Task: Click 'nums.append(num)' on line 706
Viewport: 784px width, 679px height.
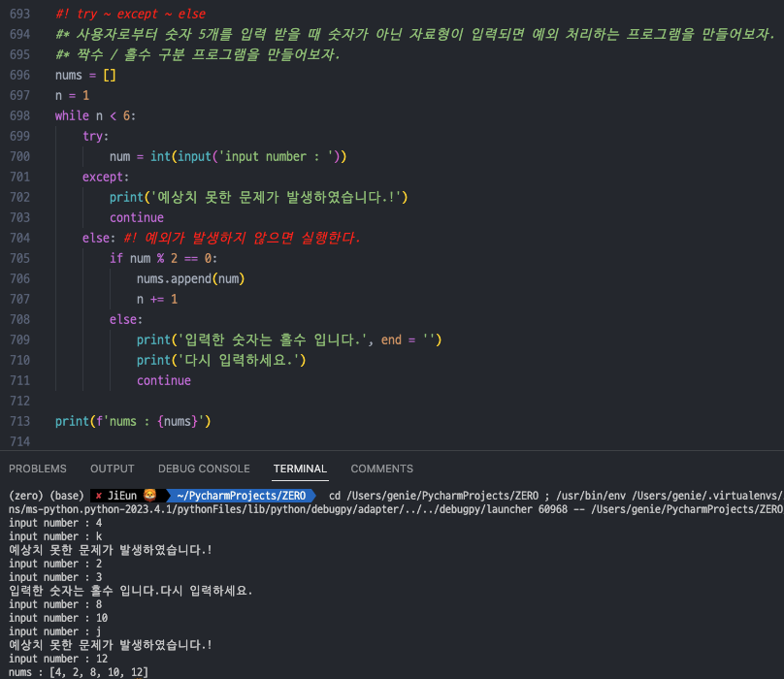Action: pyautogui.click(x=191, y=279)
